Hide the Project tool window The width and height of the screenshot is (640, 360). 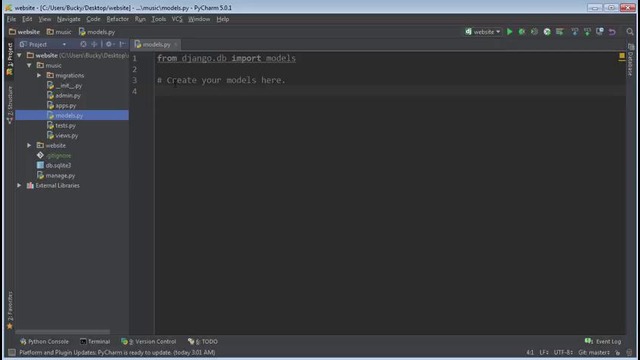[122, 44]
